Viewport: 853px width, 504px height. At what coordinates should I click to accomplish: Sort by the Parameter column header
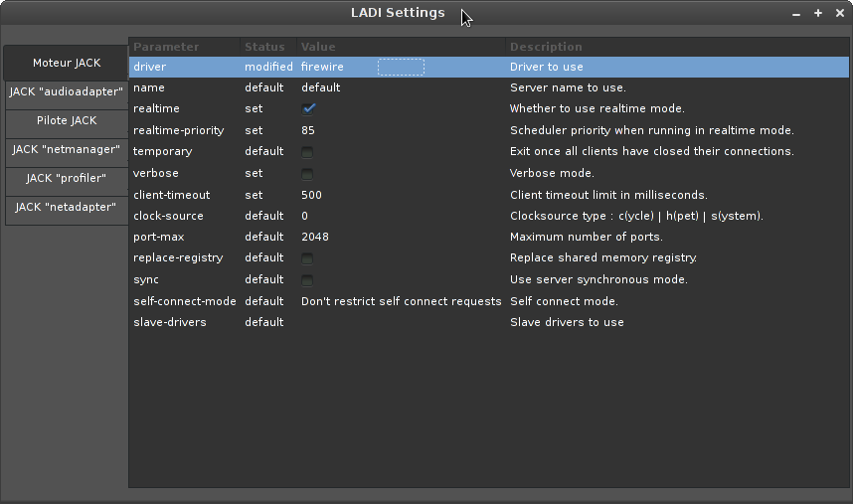click(x=166, y=47)
